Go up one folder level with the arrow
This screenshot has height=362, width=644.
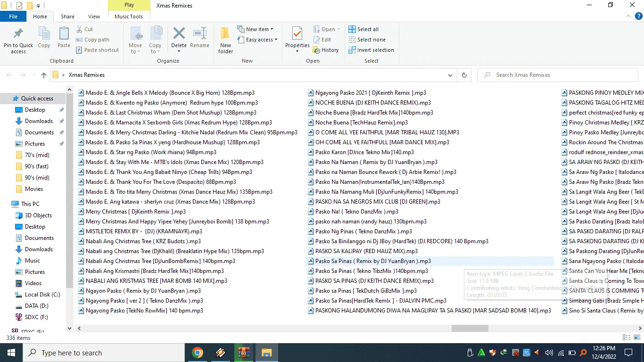44,75
